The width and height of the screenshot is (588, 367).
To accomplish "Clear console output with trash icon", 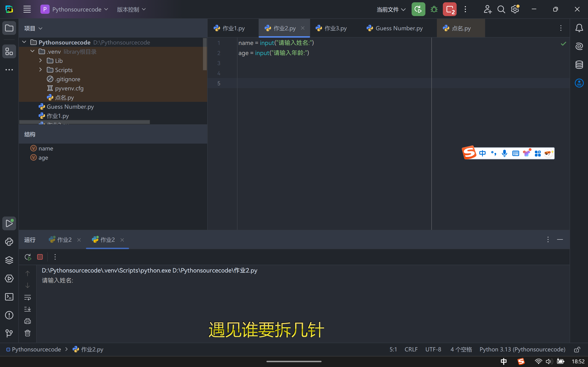I will [28, 333].
